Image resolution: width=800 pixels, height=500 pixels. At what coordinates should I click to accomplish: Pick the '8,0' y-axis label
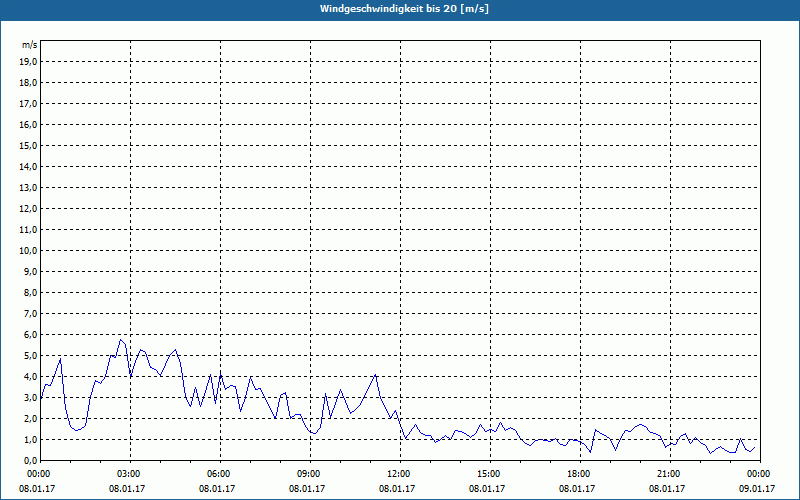pyautogui.click(x=30, y=292)
